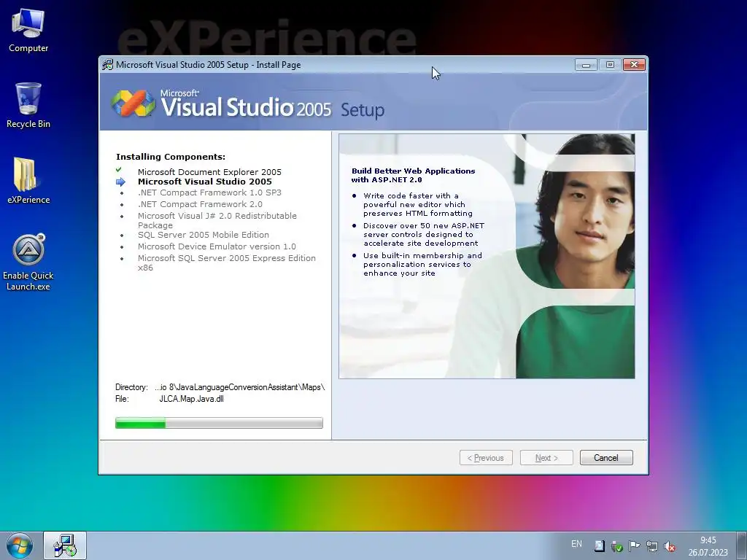Viewport: 747px width, 560px height.
Task: Click the Visual Studio logo in the banner
Action: tap(133, 103)
